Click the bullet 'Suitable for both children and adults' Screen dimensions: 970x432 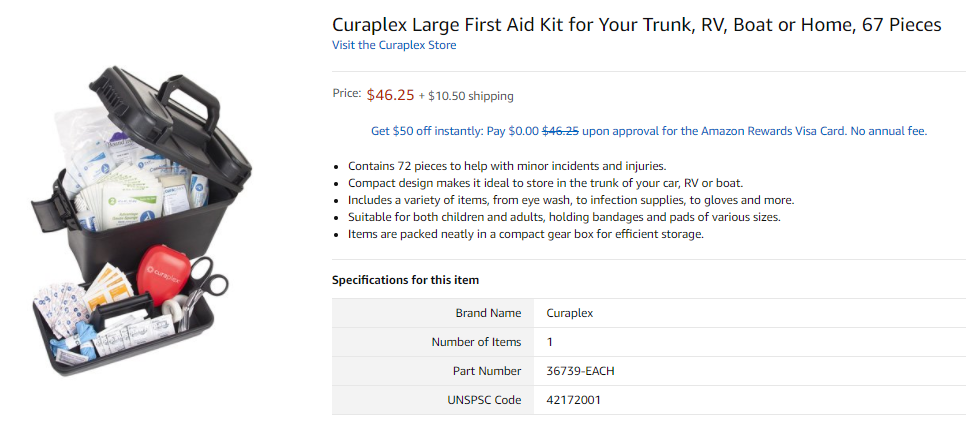coord(556,217)
